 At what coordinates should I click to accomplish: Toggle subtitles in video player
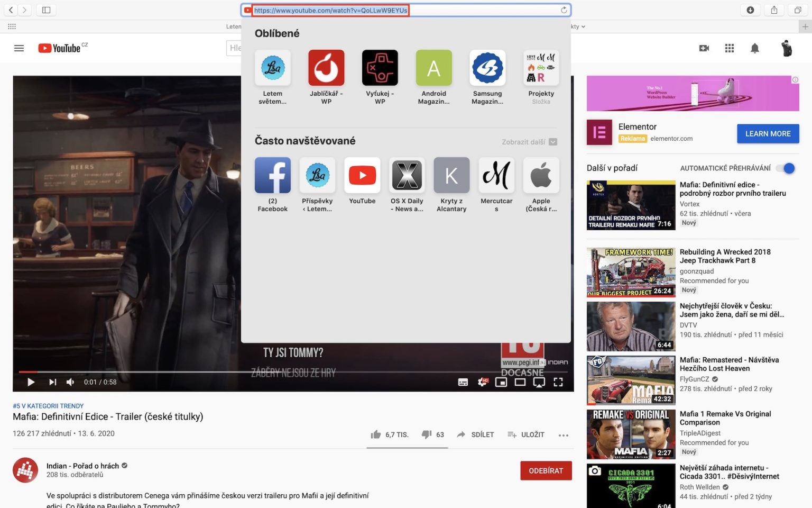pos(463,382)
